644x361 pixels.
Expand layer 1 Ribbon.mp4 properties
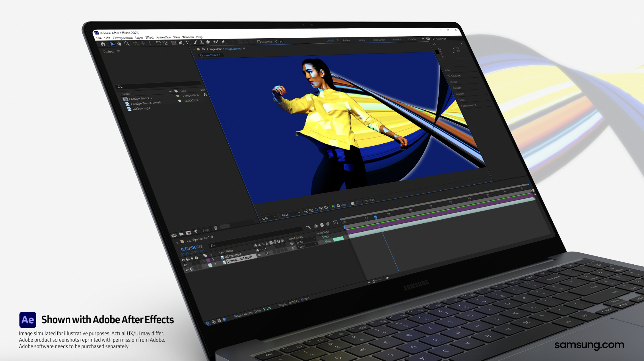pyautogui.click(x=204, y=261)
